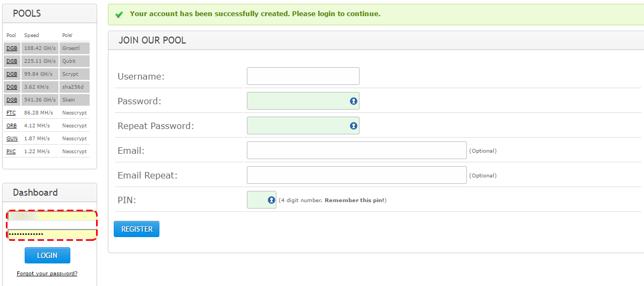The height and width of the screenshot is (286, 644).
Task: Open the GUN pool link
Action: [12, 139]
